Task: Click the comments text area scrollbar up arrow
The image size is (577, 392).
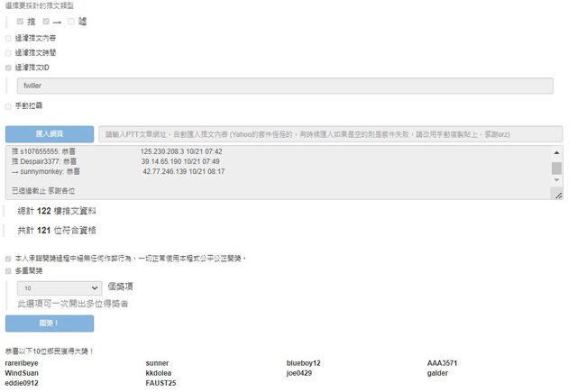Action: click(556, 152)
